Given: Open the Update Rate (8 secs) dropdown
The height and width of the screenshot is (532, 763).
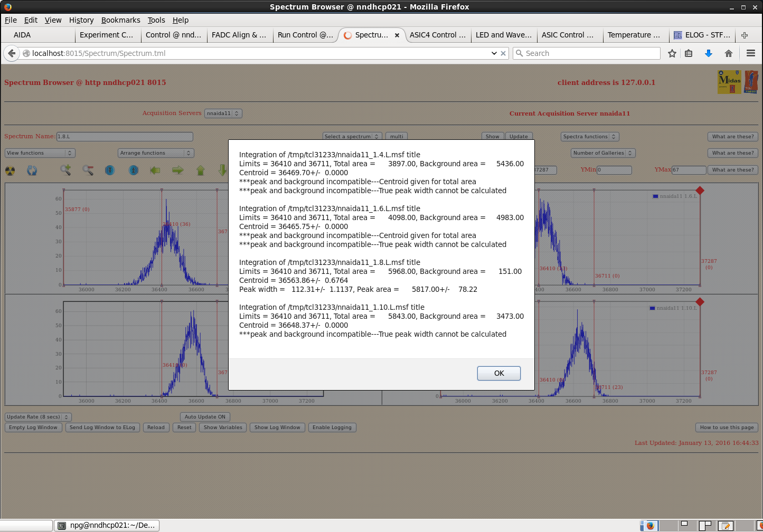Looking at the screenshot, I should coord(38,417).
